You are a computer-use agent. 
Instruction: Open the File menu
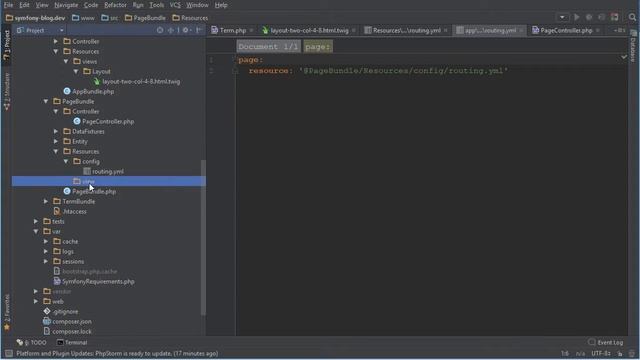click(x=9, y=5)
